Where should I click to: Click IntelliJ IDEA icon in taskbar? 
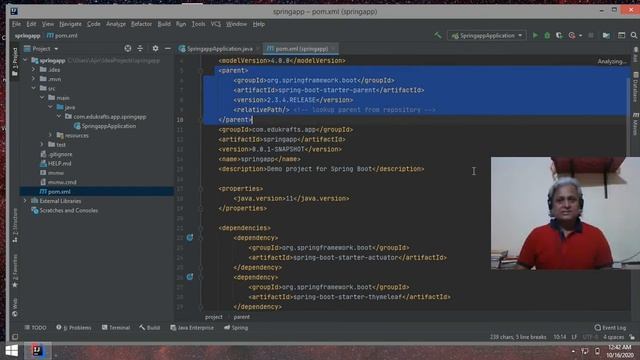click(x=37, y=350)
